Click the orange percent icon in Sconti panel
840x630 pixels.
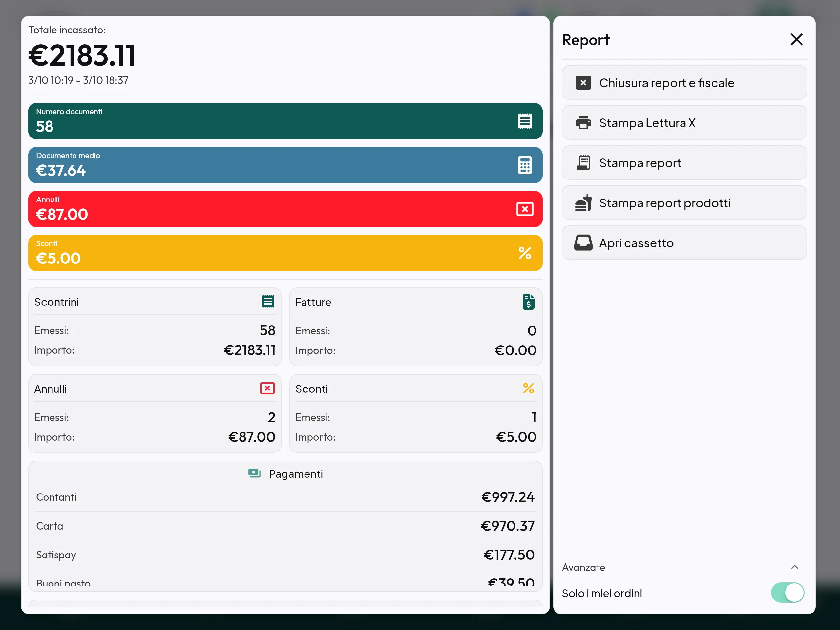[x=528, y=388]
